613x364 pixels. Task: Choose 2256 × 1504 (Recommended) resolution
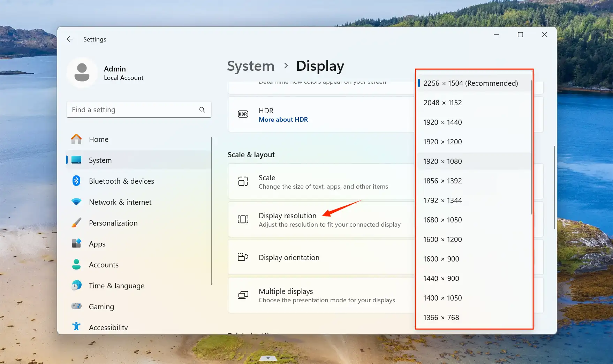[474, 83]
